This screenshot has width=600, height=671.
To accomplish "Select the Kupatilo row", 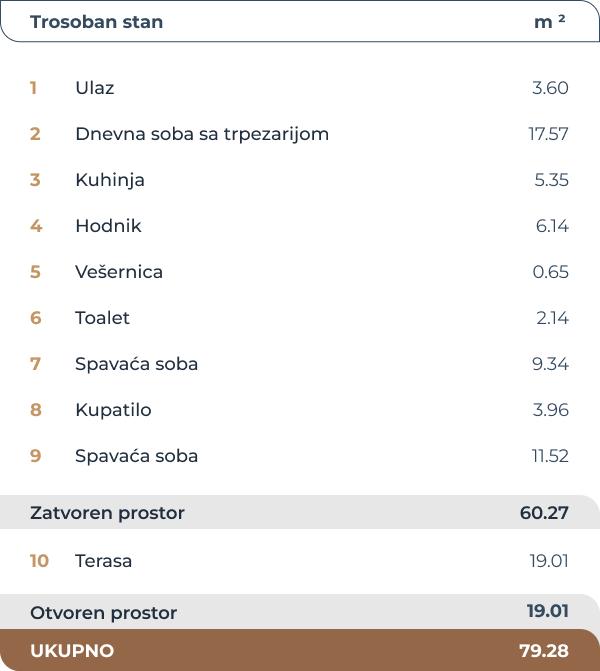I will pyautogui.click(x=300, y=410).
